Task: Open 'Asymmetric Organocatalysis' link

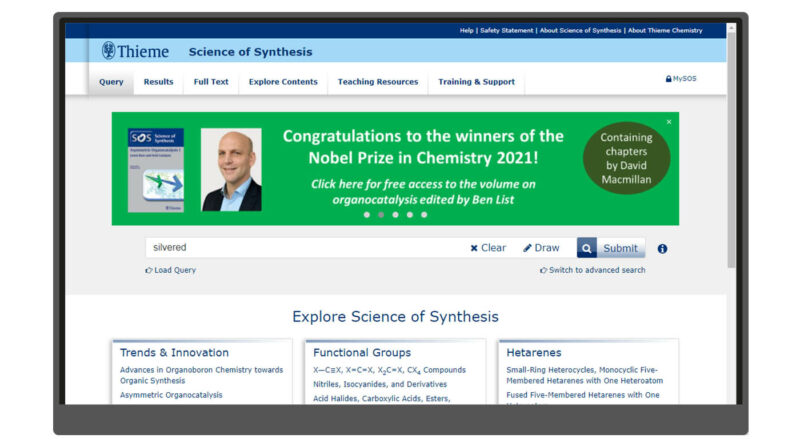Action: tap(171, 395)
